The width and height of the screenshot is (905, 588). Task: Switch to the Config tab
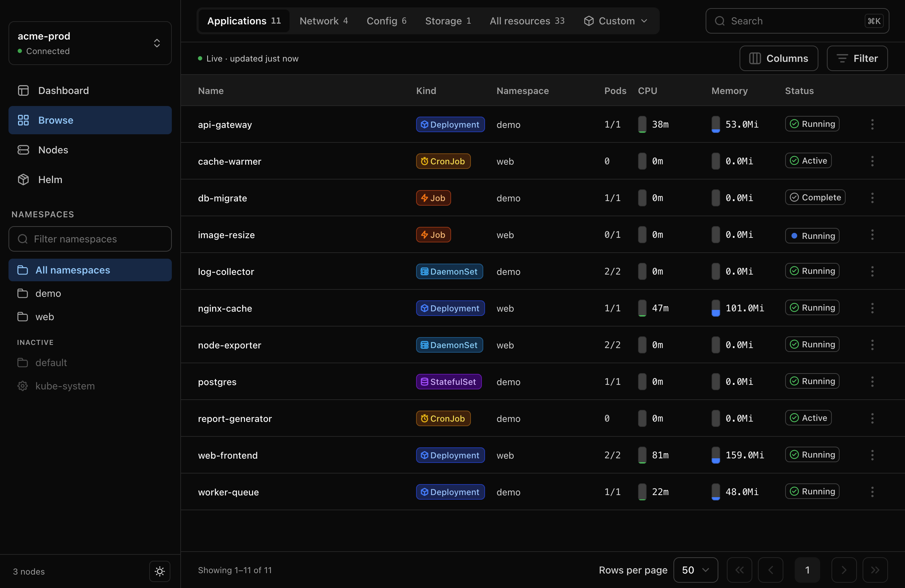(386, 21)
